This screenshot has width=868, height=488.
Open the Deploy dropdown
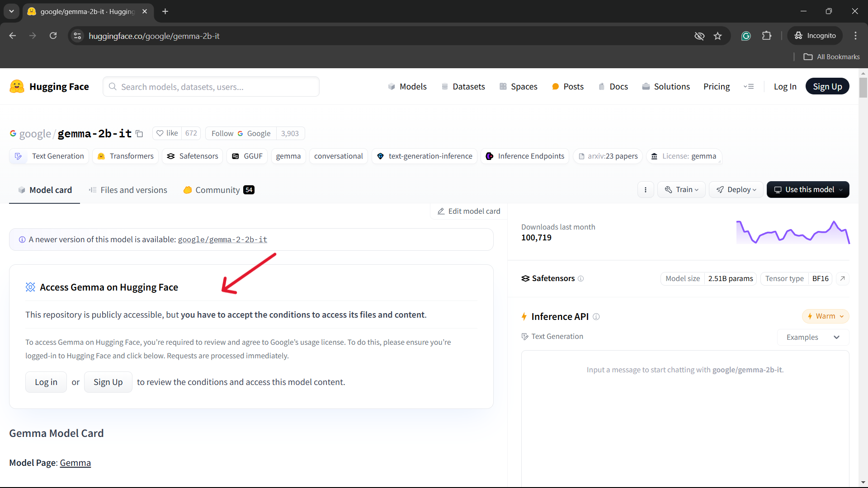tap(736, 190)
